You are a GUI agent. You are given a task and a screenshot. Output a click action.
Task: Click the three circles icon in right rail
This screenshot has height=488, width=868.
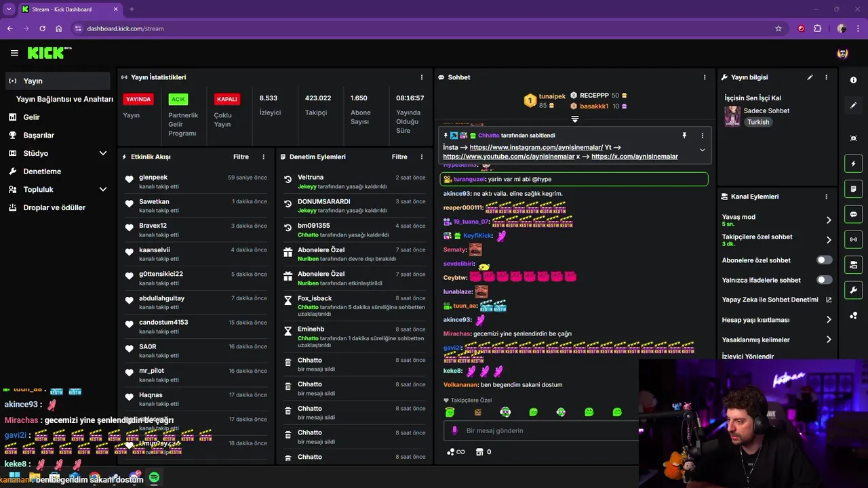point(853,315)
